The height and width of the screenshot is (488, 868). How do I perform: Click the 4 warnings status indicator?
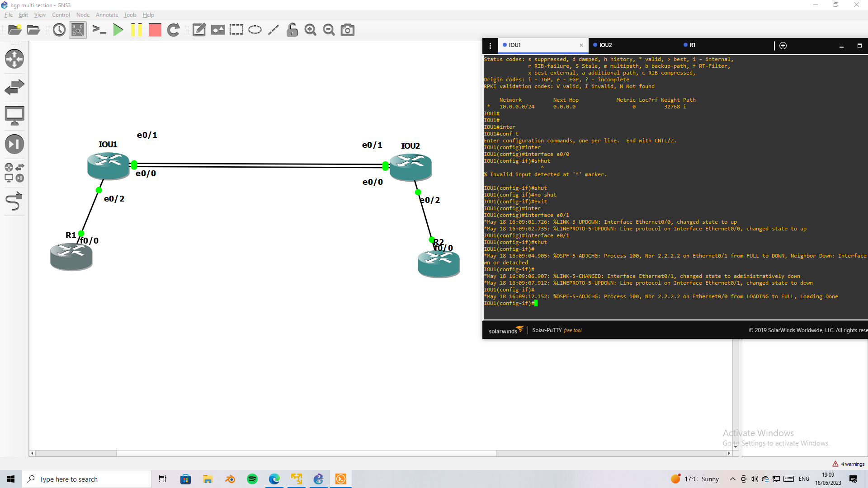coord(848,464)
